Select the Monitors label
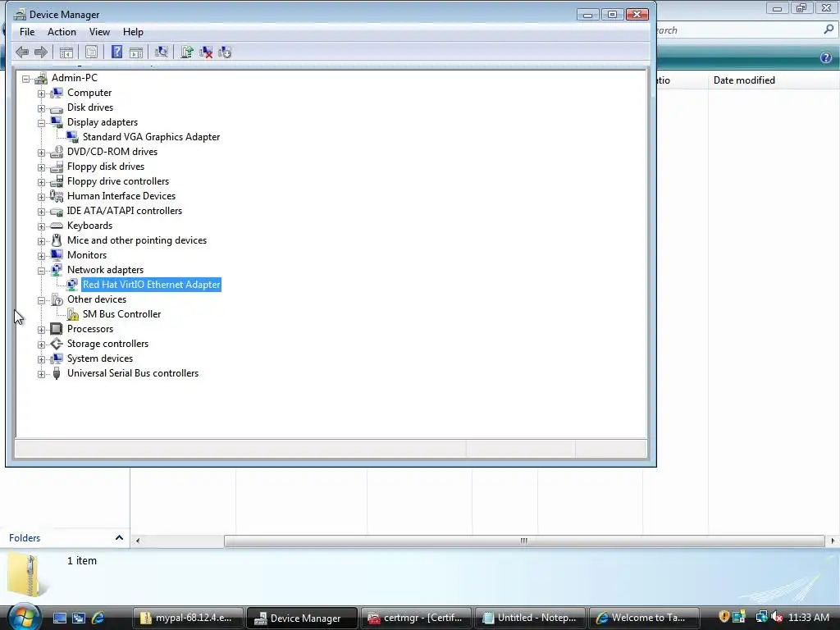 87,255
